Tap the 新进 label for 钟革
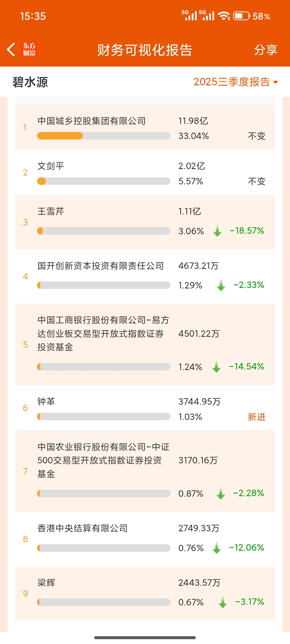The width and height of the screenshot is (290, 644). 256,417
